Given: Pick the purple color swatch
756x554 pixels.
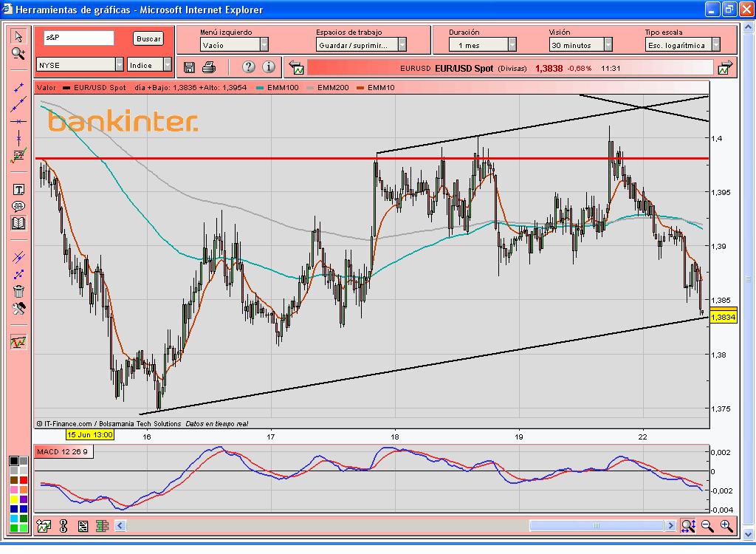Looking at the screenshot, I should click(x=23, y=499).
